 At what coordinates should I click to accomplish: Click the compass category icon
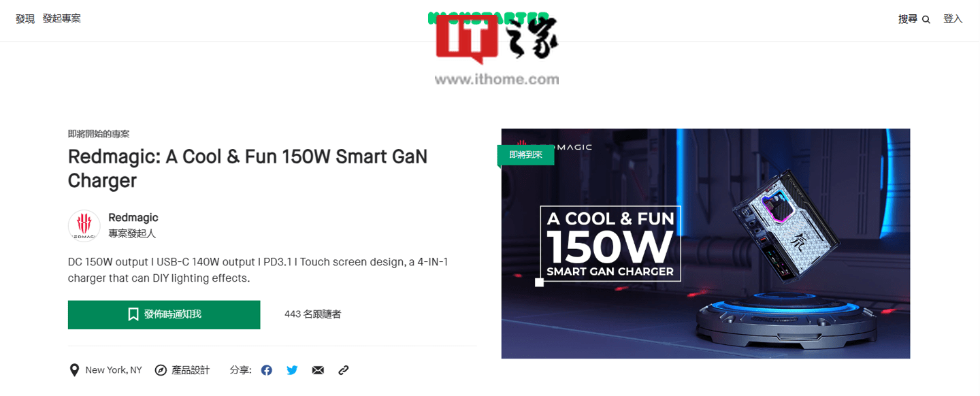click(161, 370)
